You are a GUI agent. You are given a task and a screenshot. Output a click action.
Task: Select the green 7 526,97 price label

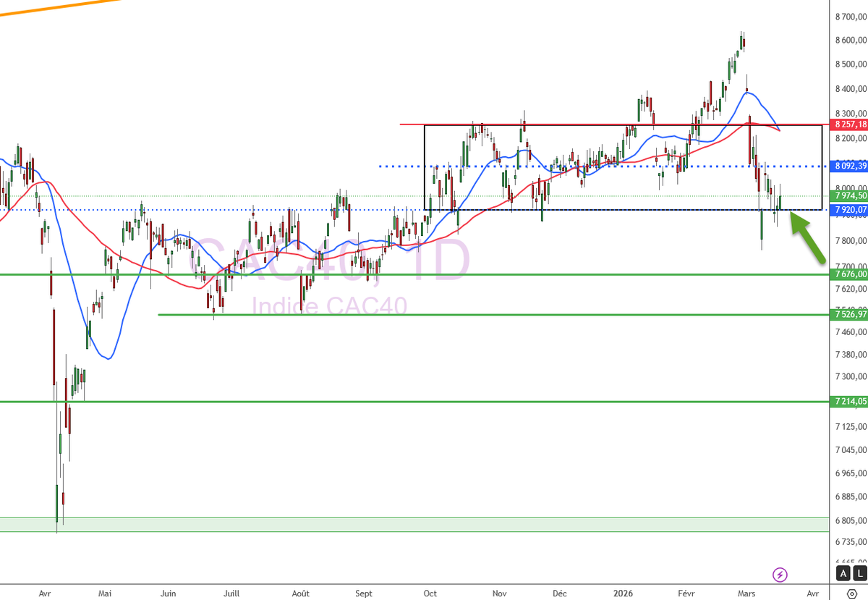(849, 315)
